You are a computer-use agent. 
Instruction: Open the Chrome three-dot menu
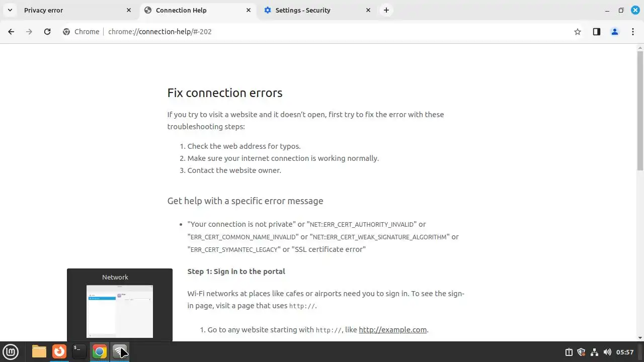coord(632,32)
